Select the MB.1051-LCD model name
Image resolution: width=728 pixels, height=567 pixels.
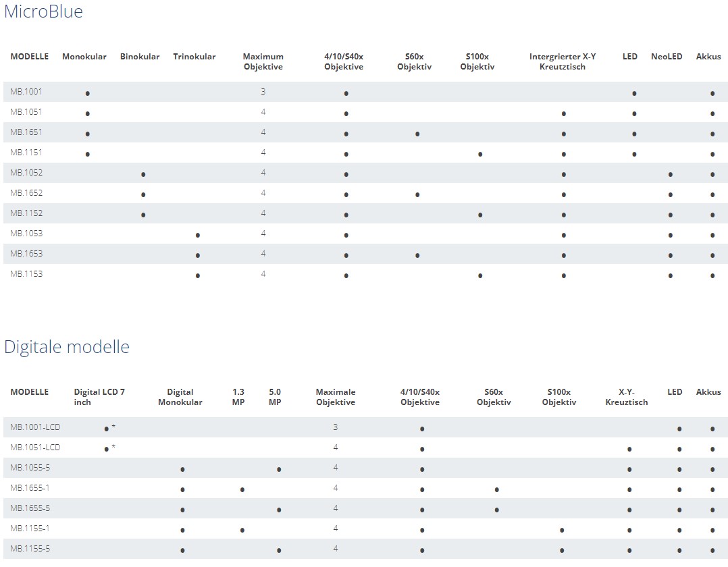(35, 448)
